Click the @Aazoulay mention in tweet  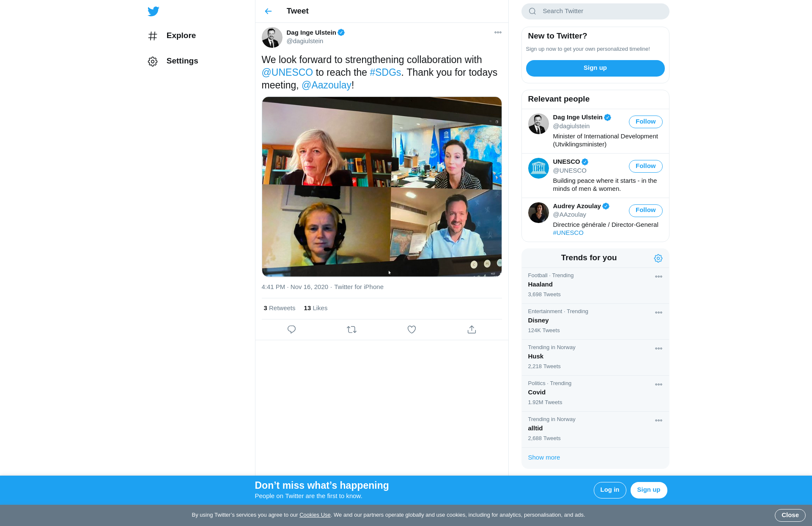[x=326, y=85]
